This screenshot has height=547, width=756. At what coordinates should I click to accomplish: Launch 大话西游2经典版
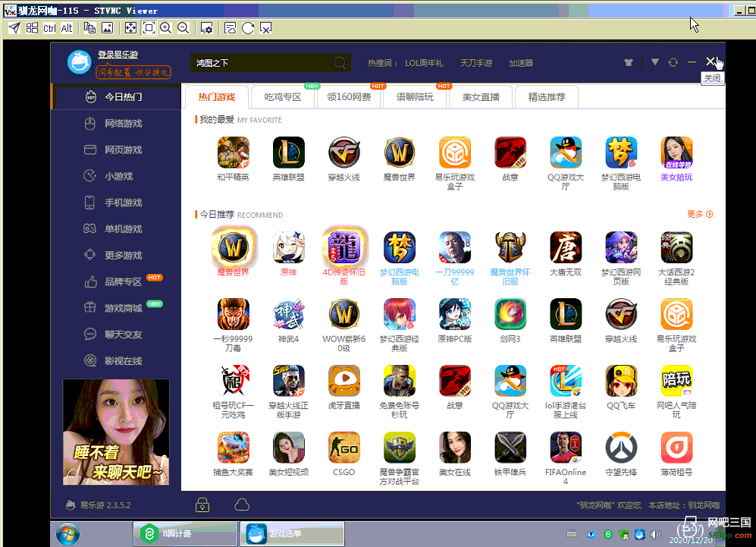pos(676,247)
